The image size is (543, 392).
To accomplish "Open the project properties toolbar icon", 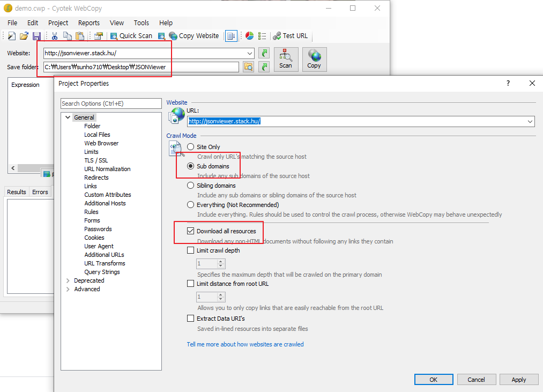I will [x=99, y=36].
